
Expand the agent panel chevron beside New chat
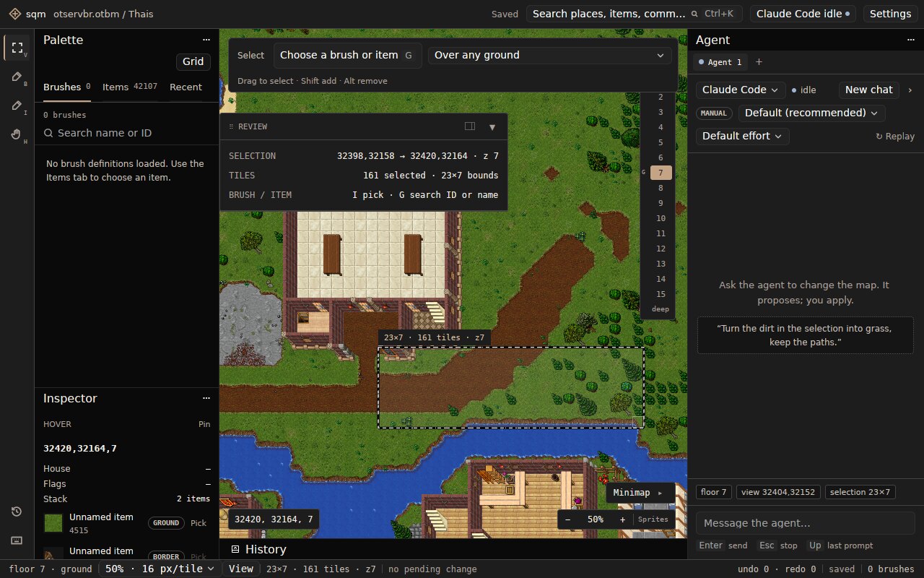point(910,90)
